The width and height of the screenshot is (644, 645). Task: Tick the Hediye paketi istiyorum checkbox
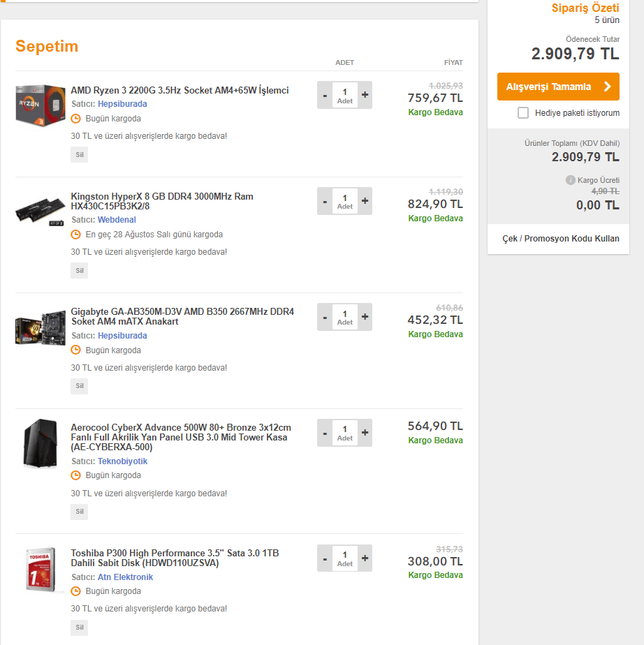coord(523,113)
